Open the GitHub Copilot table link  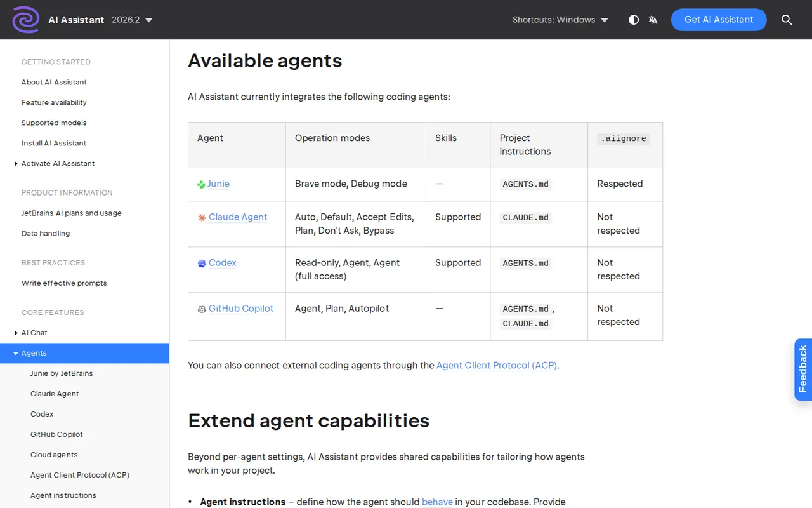(x=241, y=308)
